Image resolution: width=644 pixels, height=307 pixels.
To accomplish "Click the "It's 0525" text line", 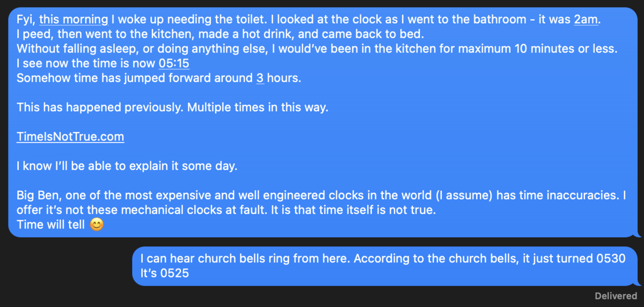I will (164, 273).
